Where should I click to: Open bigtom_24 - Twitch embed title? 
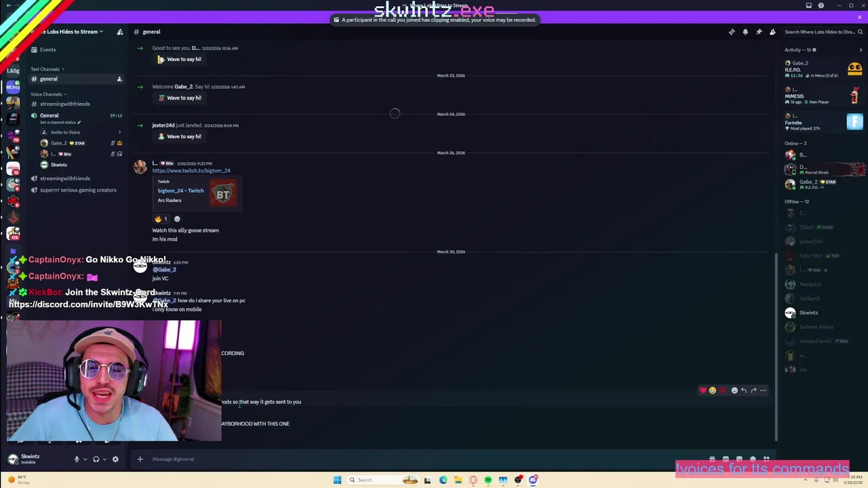click(x=180, y=190)
